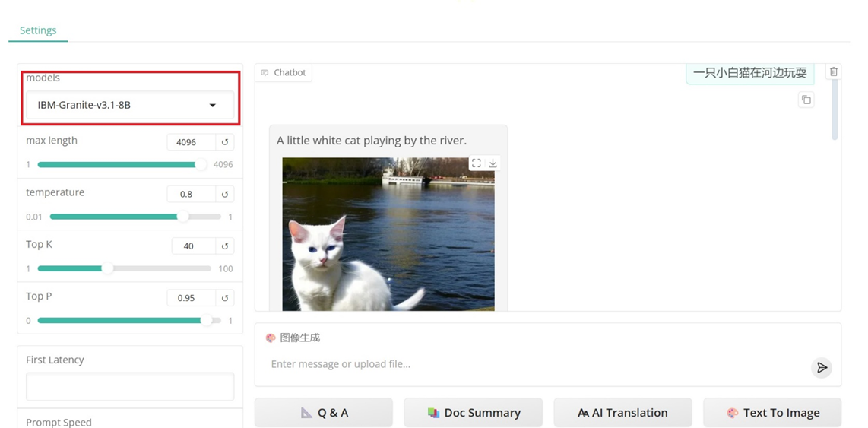Viewport: 868px width, 428px height.
Task: Download the generated cat image
Action: (493, 163)
